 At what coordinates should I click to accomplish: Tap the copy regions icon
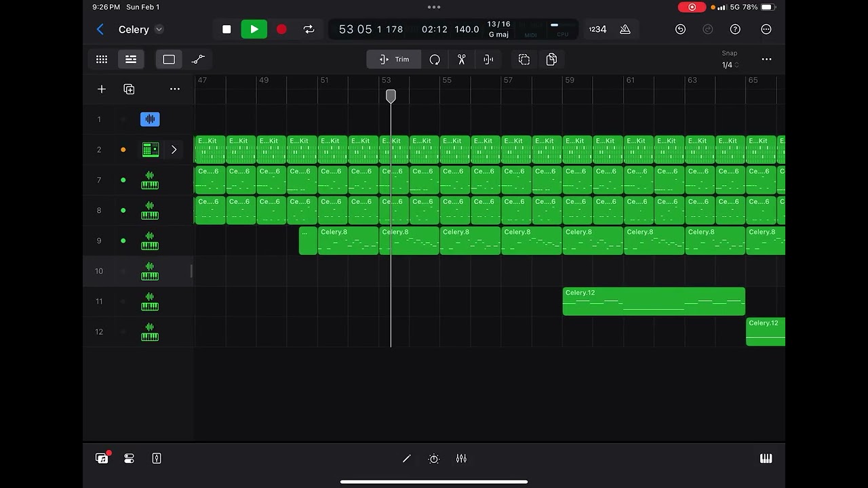coord(551,60)
